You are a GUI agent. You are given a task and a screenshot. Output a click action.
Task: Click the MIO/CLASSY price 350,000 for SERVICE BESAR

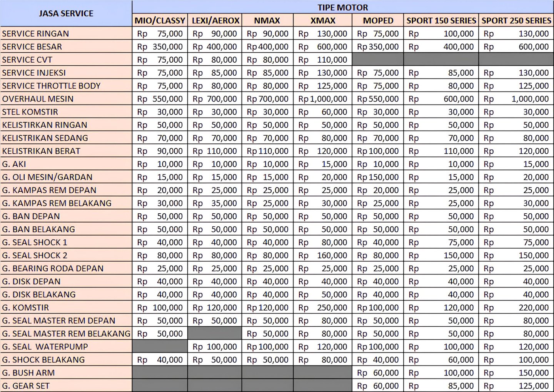[x=160, y=47]
